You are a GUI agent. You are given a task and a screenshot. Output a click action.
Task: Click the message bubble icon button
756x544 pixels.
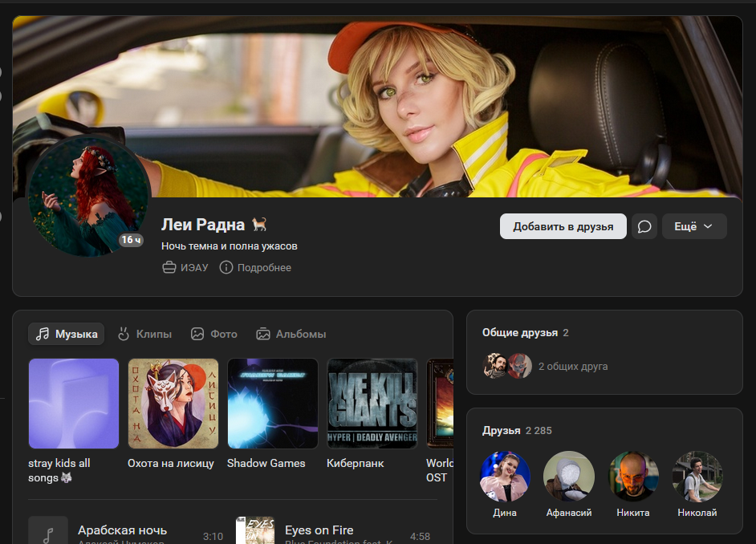644,226
